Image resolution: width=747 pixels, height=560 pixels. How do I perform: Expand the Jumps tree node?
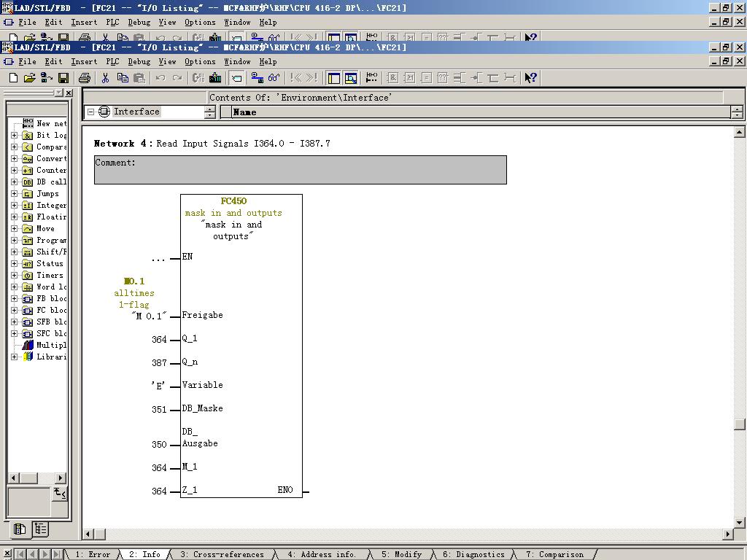(15, 193)
